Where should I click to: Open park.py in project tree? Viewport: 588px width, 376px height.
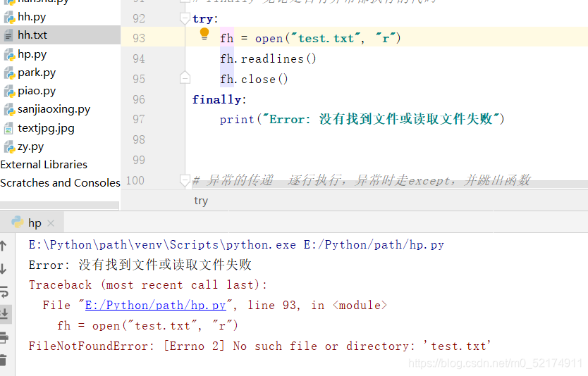click(37, 73)
